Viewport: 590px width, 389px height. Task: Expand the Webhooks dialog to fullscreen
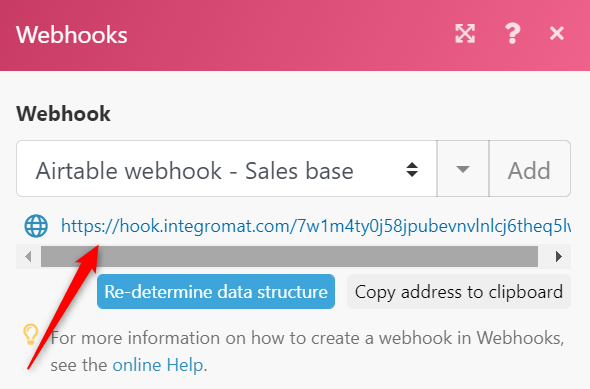465,34
